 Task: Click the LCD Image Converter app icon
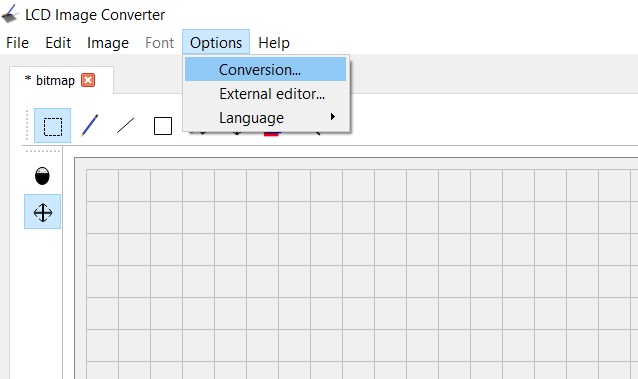[x=10, y=14]
